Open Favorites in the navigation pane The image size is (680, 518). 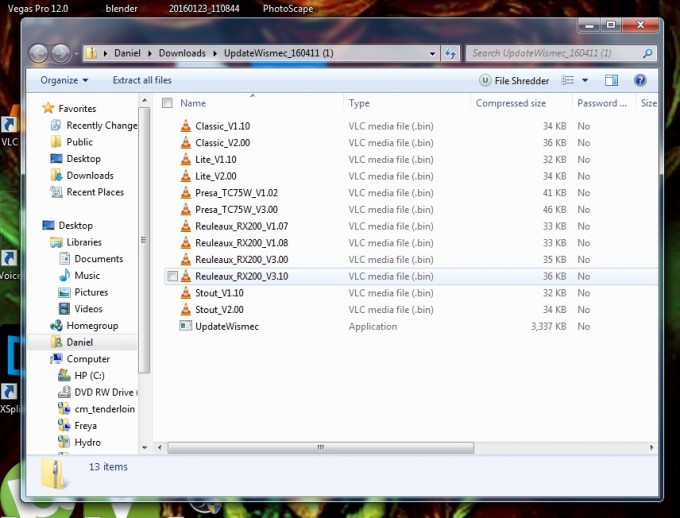click(77, 108)
